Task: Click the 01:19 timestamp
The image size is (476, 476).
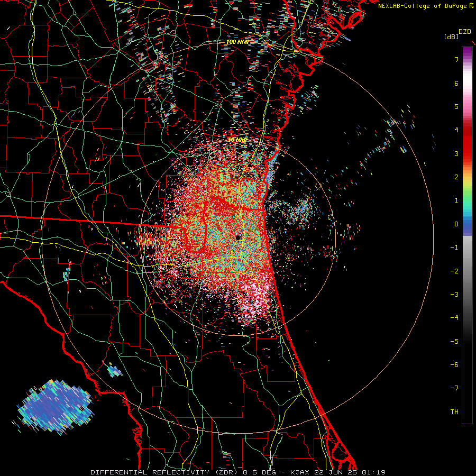Action: point(373,472)
